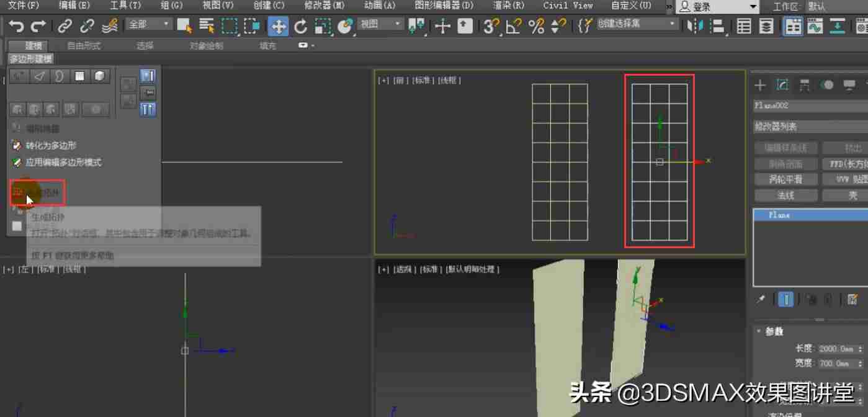Screen dimensions: 868x417
Task: Toggle Layer Explorer icon
Action: tap(767, 26)
